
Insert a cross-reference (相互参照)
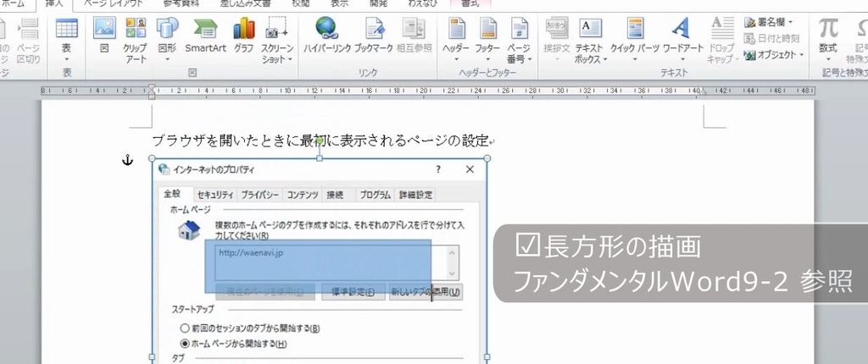point(414,36)
